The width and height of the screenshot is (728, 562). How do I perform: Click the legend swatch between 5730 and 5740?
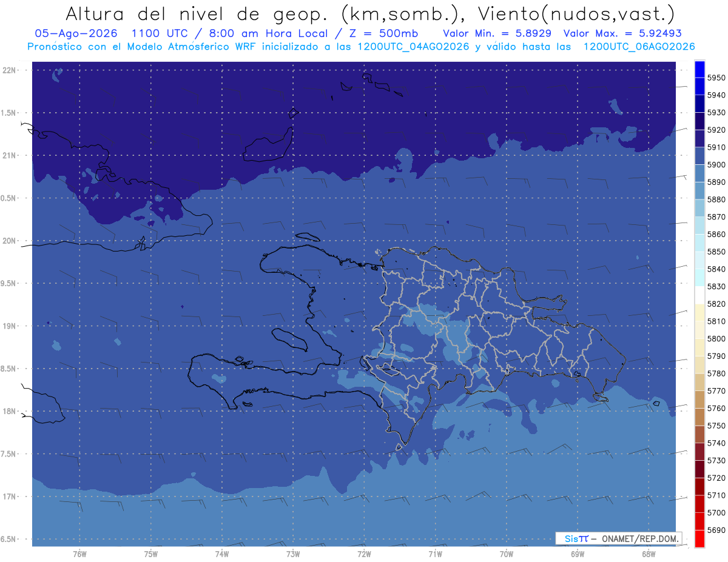coord(699,452)
